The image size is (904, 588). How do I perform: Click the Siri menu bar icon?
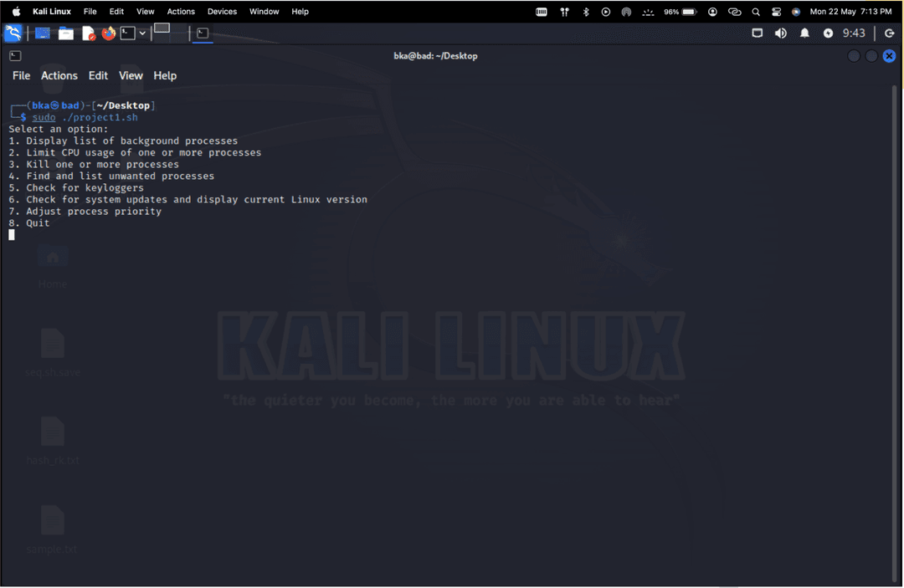[x=796, y=12]
